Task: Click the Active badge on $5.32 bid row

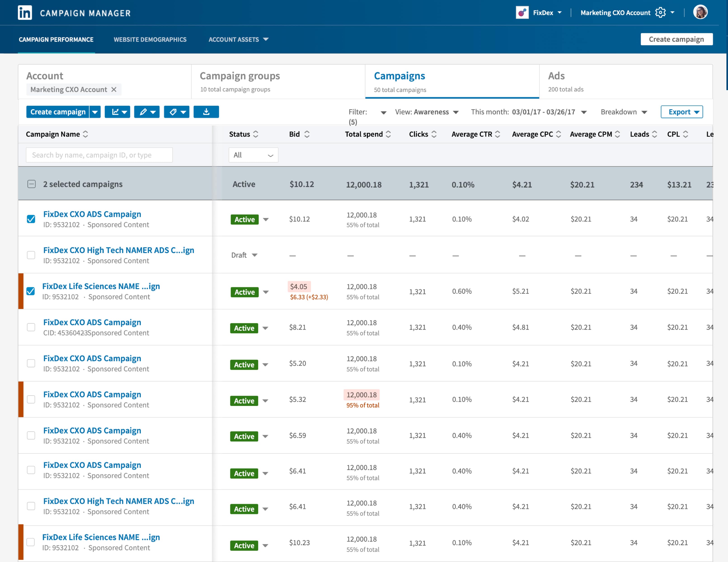Action: point(244,401)
